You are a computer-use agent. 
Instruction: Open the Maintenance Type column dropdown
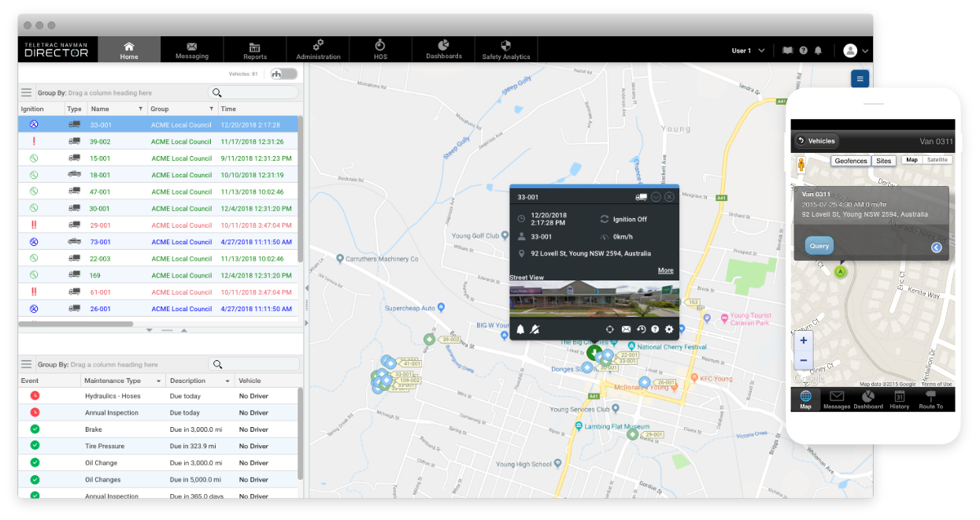[159, 381]
